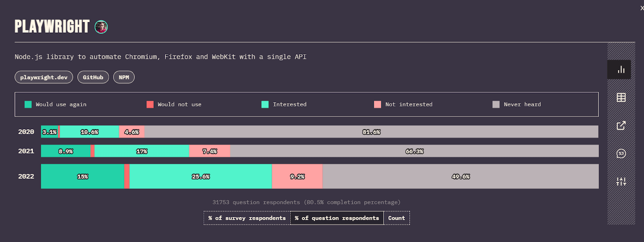This screenshot has width=644, height=242.
Task: Click the 'Would use again' legend swatch
Action: click(28, 105)
